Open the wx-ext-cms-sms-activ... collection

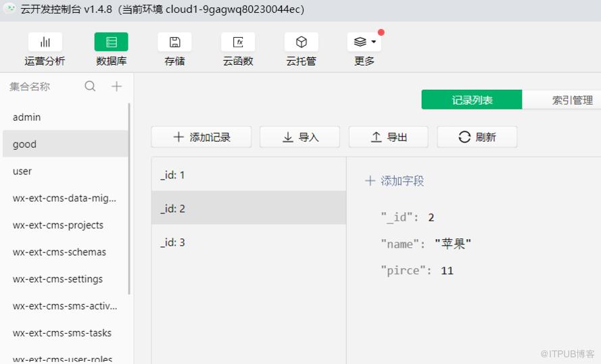tap(65, 306)
